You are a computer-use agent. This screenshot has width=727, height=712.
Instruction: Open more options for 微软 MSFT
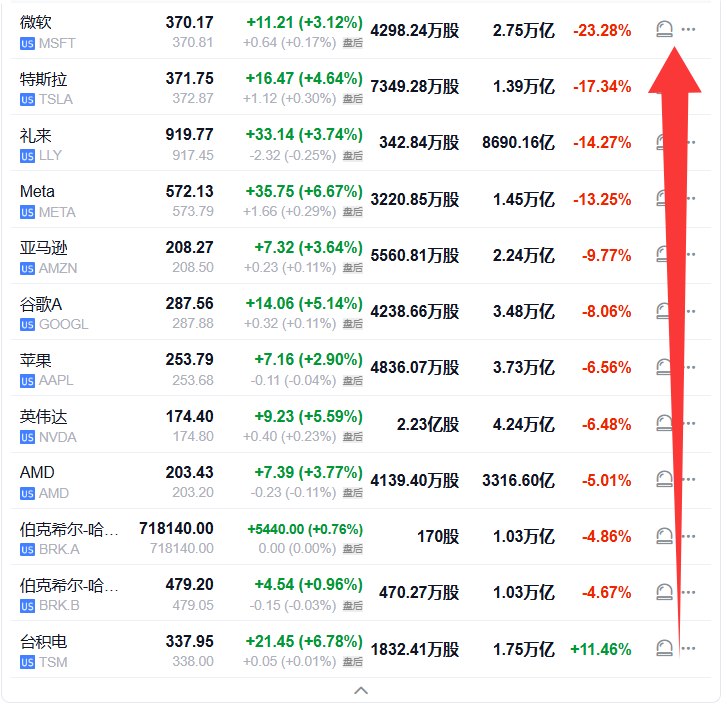click(688, 30)
